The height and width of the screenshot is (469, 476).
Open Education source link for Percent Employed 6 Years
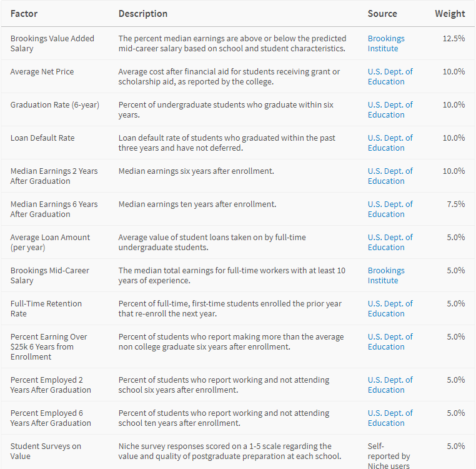pos(390,418)
